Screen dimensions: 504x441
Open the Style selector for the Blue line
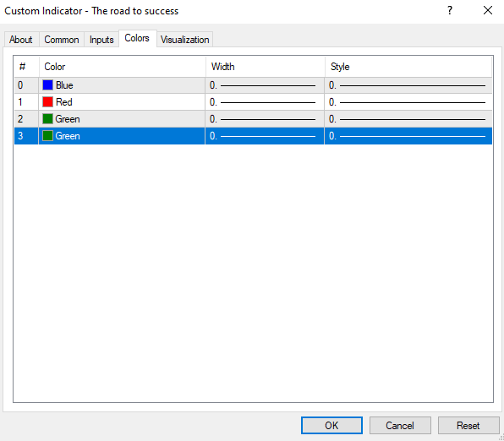(x=408, y=85)
